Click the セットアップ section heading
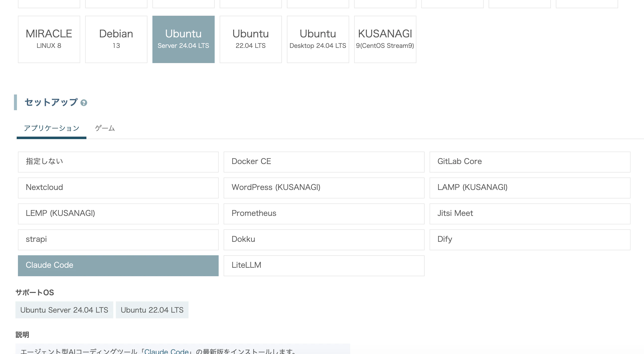 [x=51, y=102]
